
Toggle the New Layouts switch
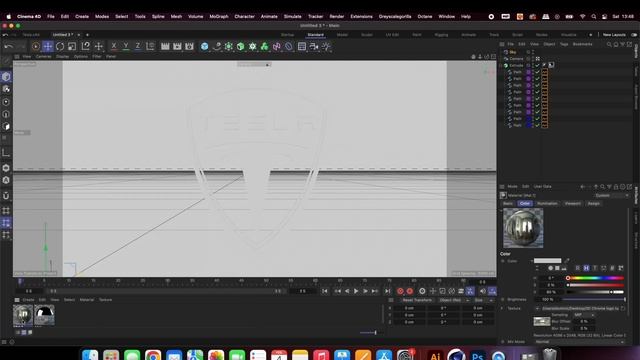click(634, 35)
